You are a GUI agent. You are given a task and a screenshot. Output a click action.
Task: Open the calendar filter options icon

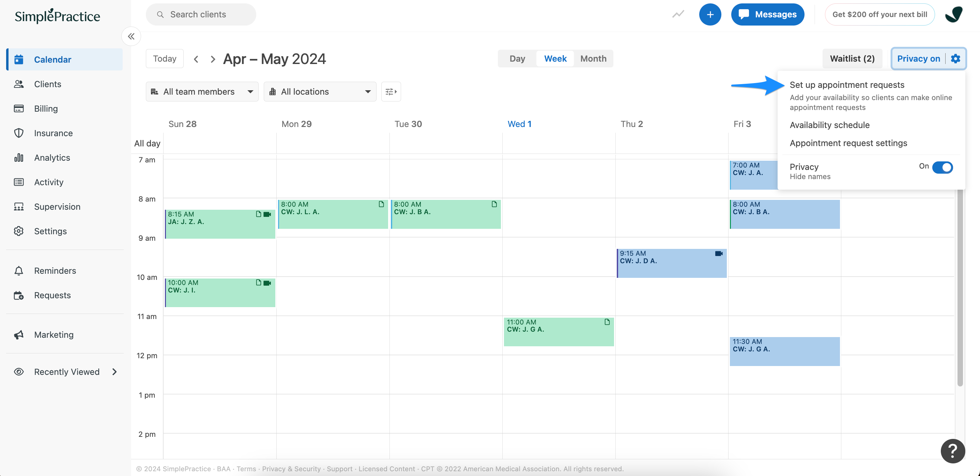click(391, 92)
